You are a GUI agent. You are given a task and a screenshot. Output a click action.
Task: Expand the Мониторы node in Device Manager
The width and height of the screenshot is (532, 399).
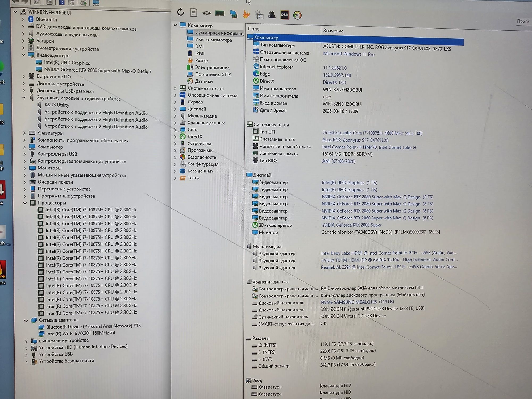click(24, 168)
